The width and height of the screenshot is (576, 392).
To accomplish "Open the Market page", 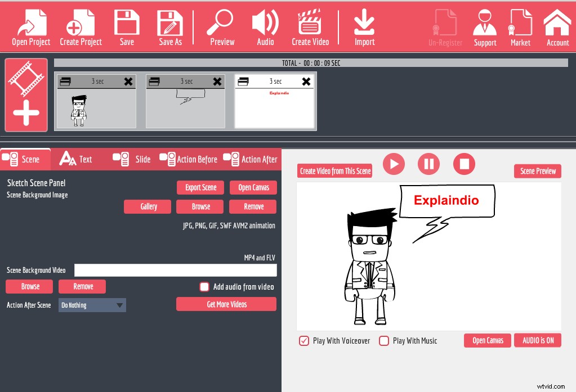I will pyautogui.click(x=520, y=26).
